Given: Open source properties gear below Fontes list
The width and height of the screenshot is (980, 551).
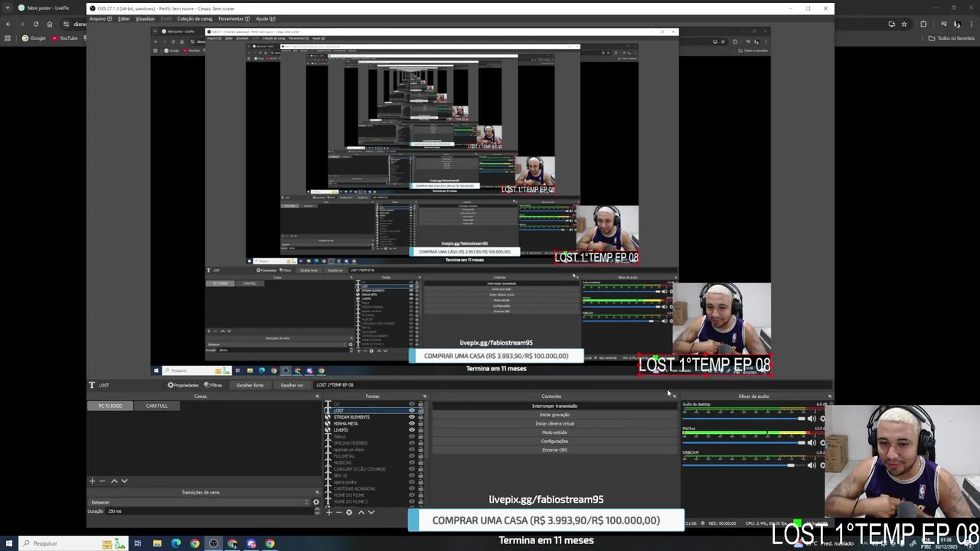Looking at the screenshot, I should click(x=349, y=512).
